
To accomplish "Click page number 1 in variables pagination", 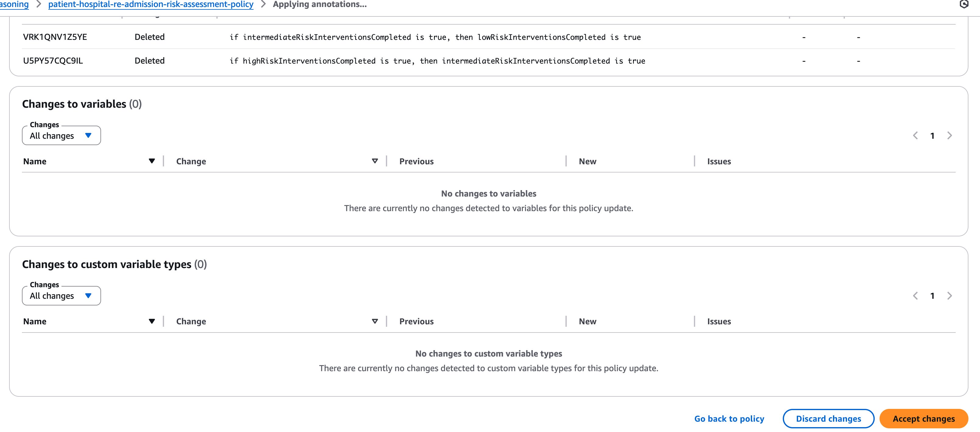I will [933, 136].
